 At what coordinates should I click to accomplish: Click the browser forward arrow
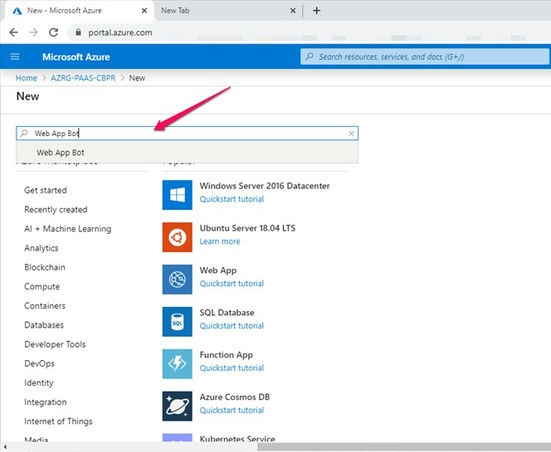34,33
